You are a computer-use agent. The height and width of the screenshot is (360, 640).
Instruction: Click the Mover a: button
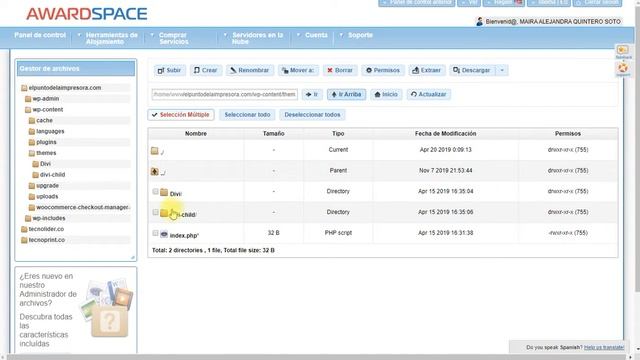pos(298,70)
